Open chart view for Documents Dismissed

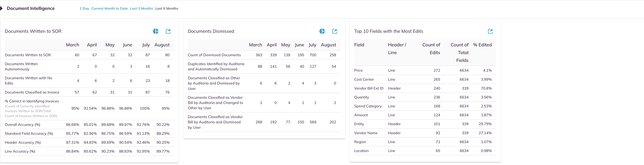pyautogui.click(x=322, y=31)
